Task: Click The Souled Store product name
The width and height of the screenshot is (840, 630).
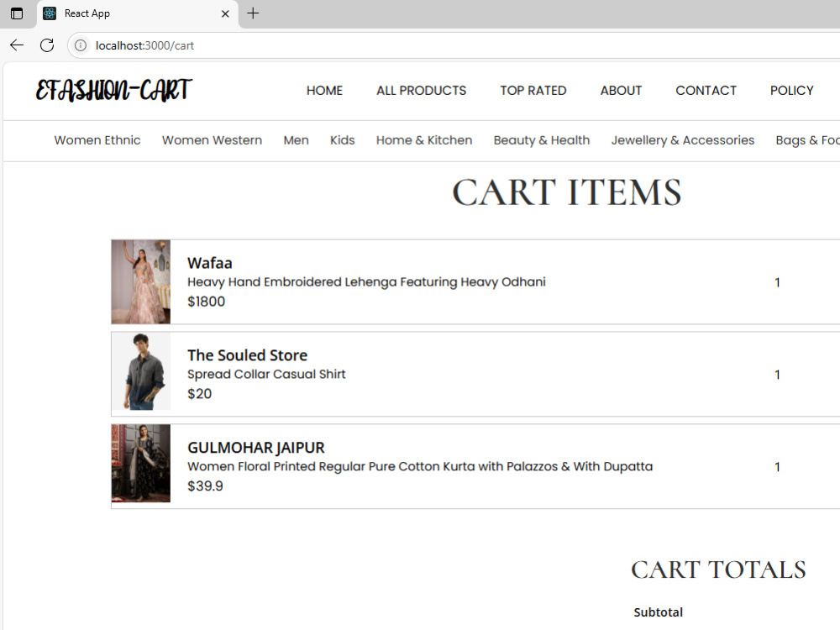Action: tap(248, 355)
